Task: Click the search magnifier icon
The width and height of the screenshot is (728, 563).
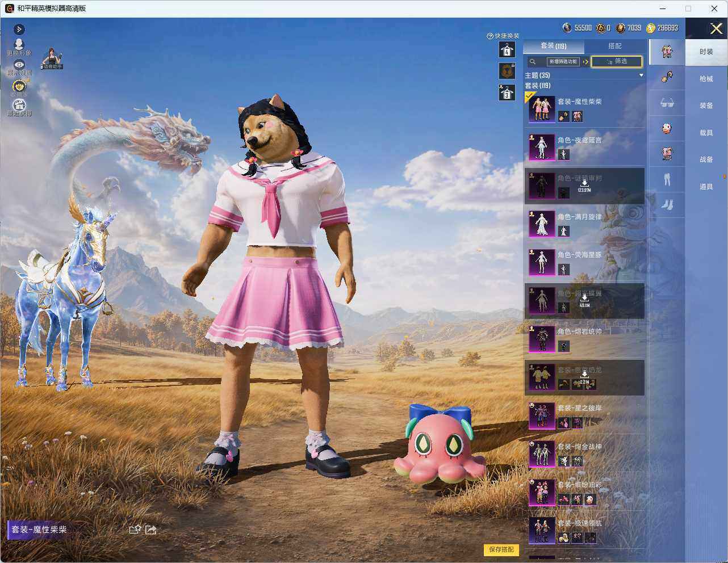Action: tap(533, 61)
